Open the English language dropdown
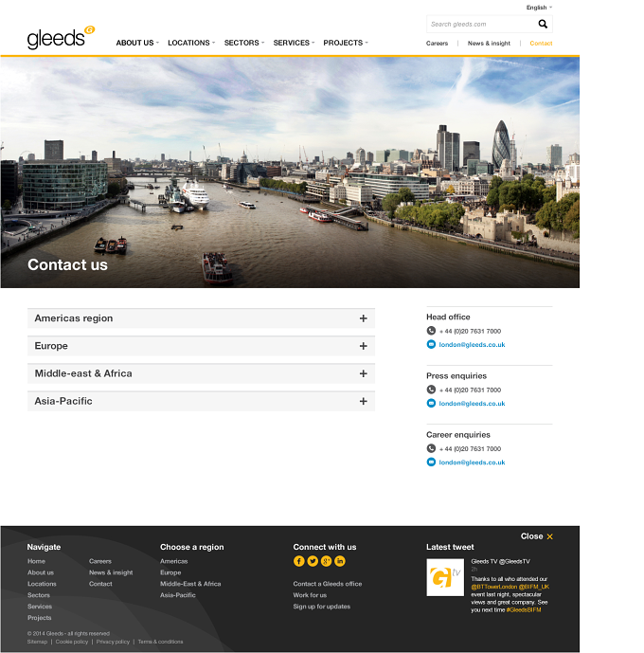 coord(539,8)
